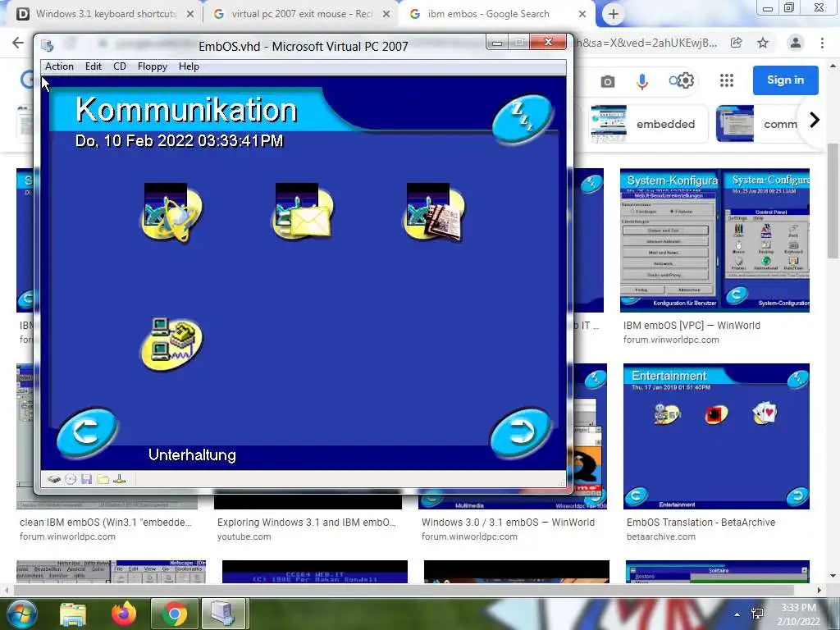Switch to Windows 3.1 keyboard shortcuts tab
The image size is (840, 630).
[x=105, y=14]
